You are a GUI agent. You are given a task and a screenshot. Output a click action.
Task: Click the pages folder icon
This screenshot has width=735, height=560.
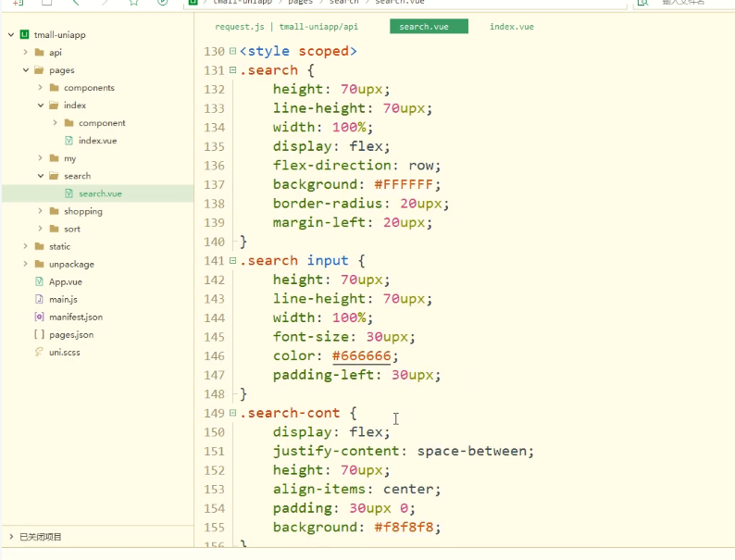coord(40,69)
